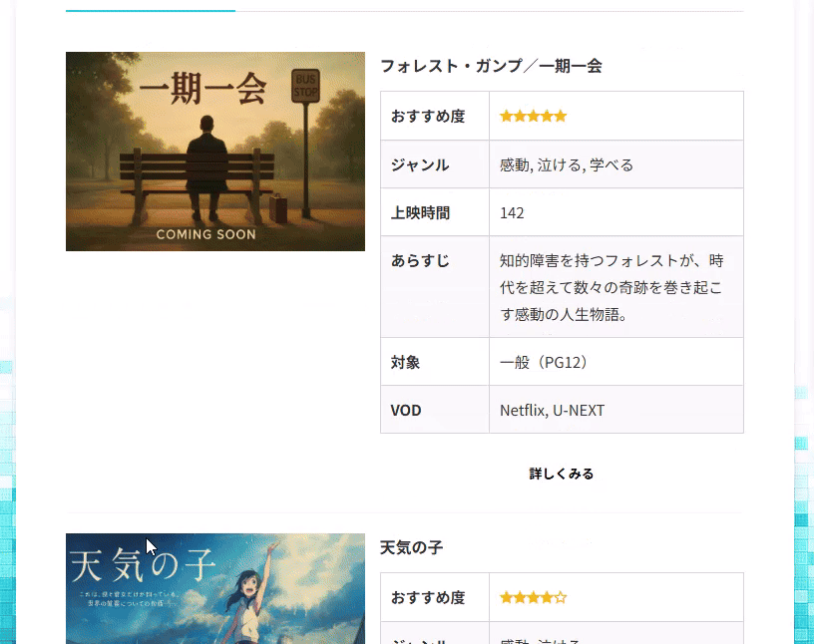This screenshot has height=644, width=814.
Task: Click the ジャンル label in フォレスト・ガンプ table
Action: [x=420, y=165]
